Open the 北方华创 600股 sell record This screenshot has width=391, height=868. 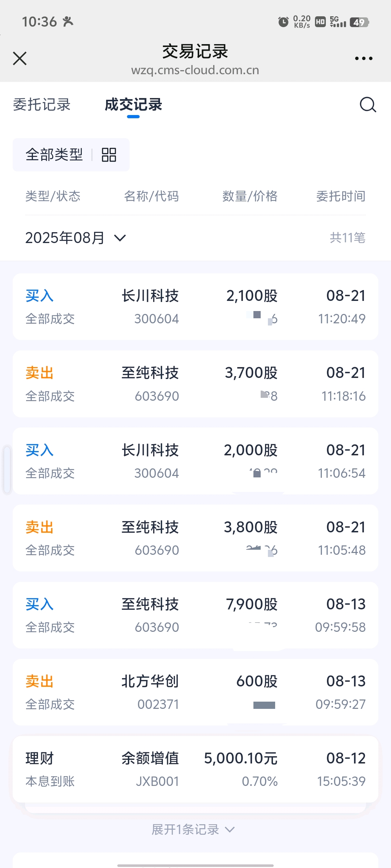point(195,692)
